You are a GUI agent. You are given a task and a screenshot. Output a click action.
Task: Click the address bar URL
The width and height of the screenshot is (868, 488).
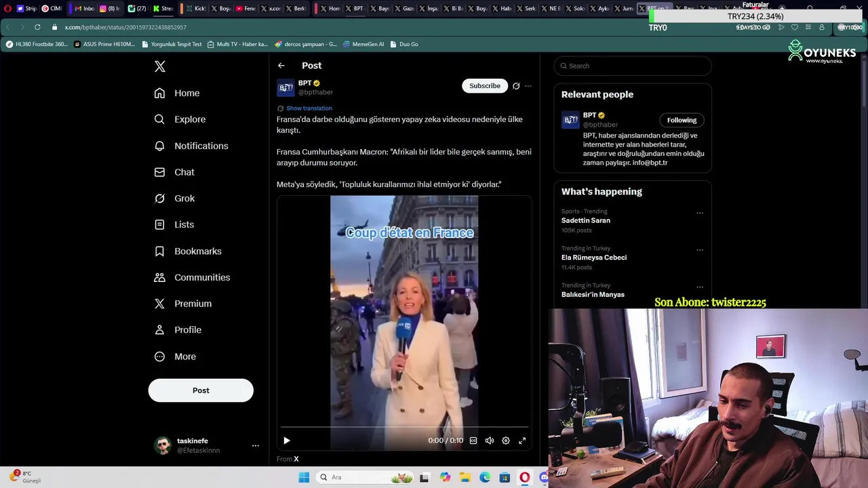pos(125,27)
